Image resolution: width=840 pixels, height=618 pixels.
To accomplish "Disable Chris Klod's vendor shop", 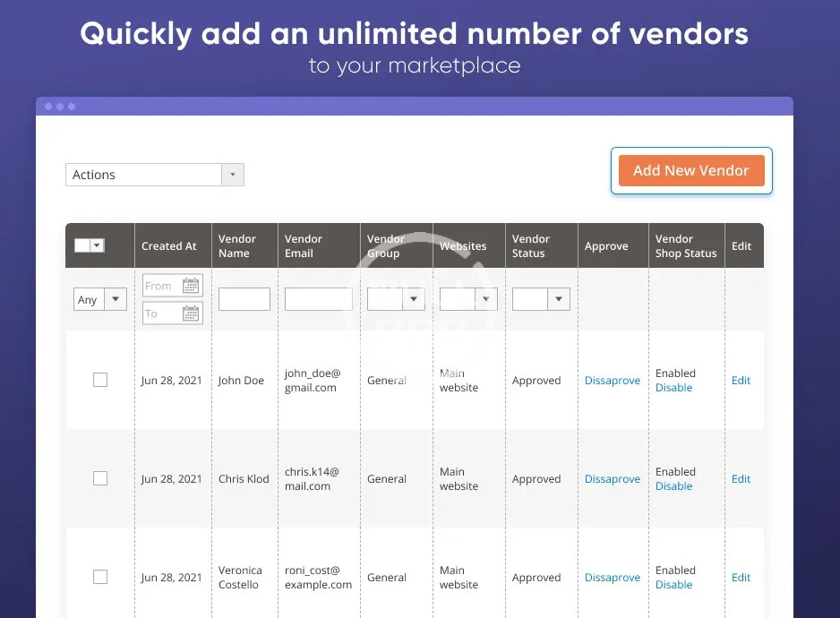I will 673,486.
